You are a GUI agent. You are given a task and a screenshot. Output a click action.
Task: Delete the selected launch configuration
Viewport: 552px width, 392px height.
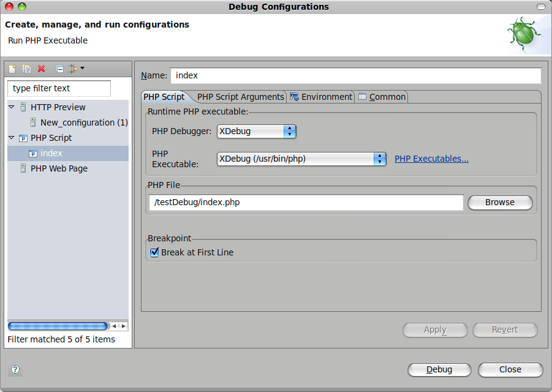tap(40, 69)
